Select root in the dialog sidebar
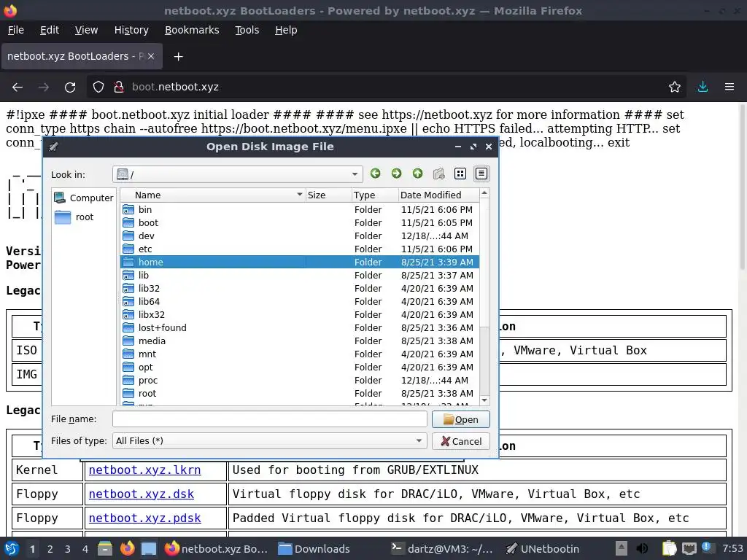This screenshot has height=560, width=747. pos(74,217)
